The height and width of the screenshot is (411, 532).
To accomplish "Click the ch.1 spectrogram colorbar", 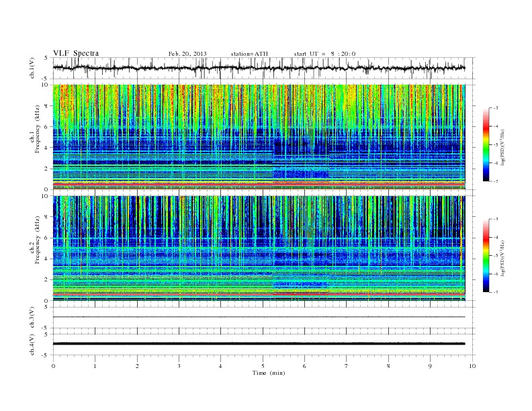I will point(486,145).
